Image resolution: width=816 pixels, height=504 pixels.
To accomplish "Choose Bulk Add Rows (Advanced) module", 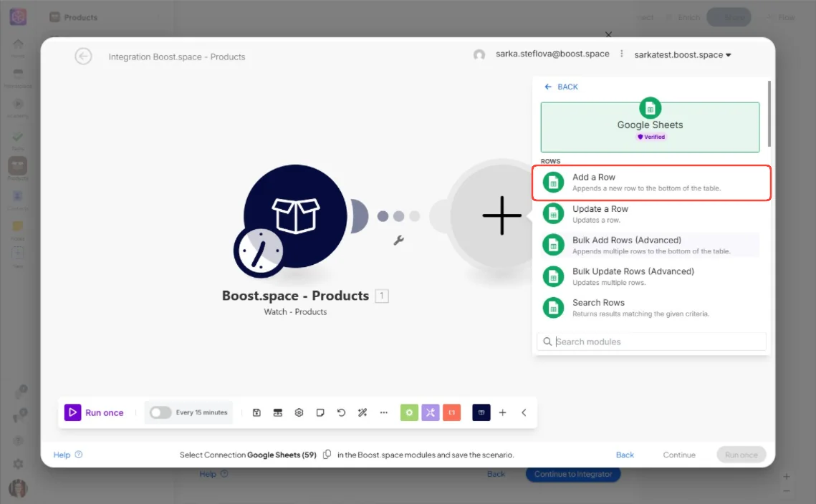I will tap(651, 245).
